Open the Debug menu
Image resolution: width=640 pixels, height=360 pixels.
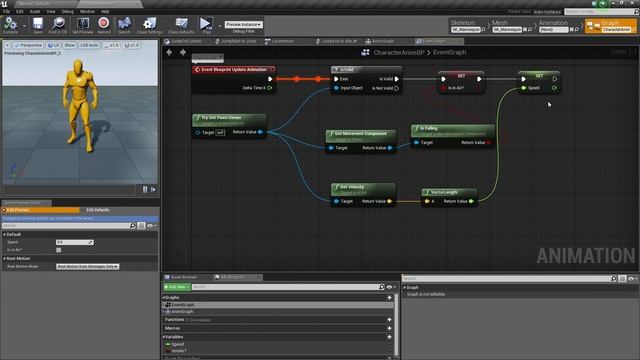tap(67, 11)
